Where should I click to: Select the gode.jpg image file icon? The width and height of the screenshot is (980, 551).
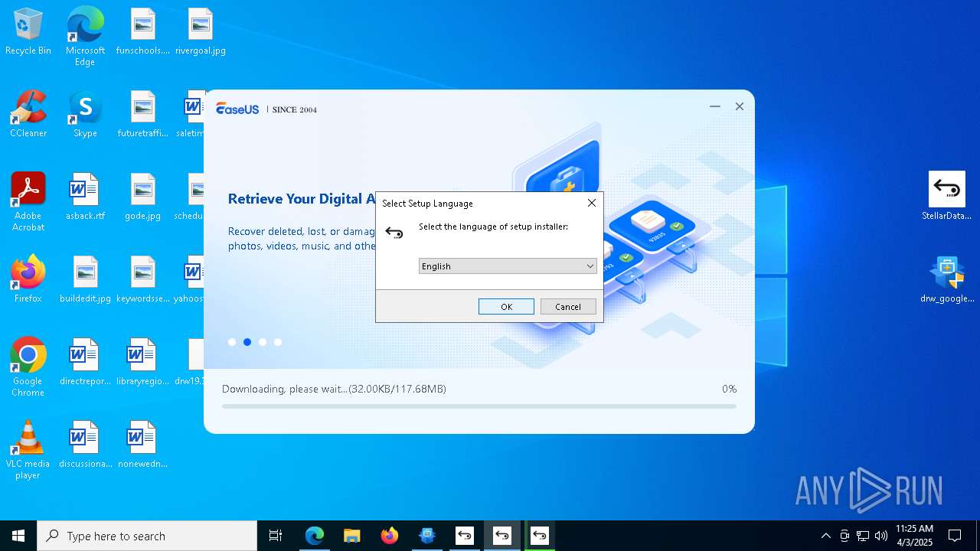point(142,197)
